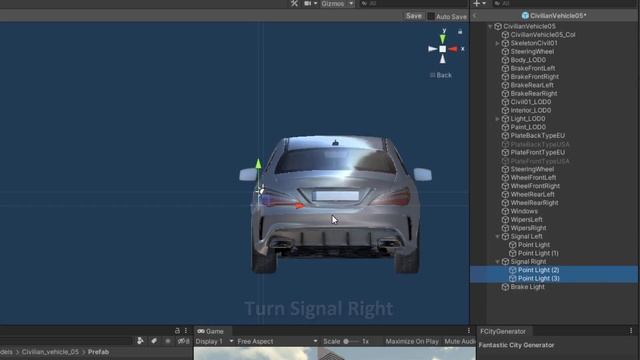Switch to the FCityGenerator tab

[x=503, y=331]
